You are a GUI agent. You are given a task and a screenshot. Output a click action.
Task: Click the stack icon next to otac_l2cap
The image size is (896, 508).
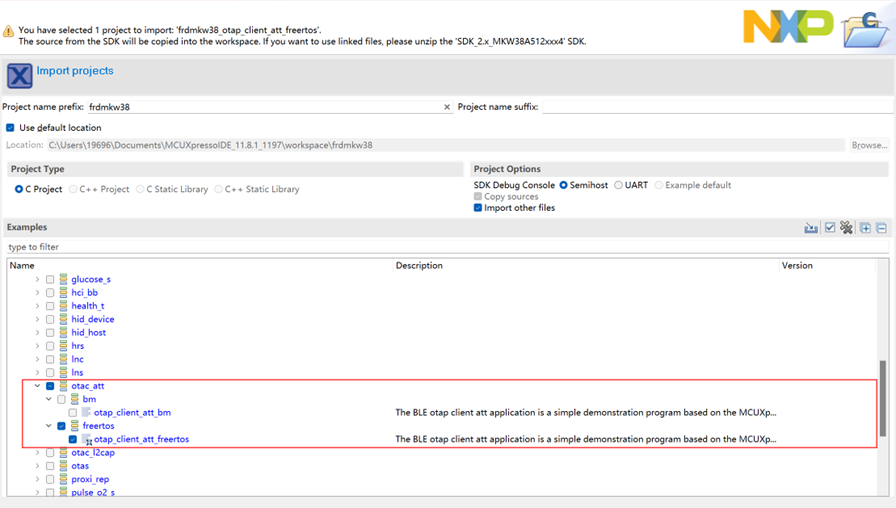pos(63,453)
